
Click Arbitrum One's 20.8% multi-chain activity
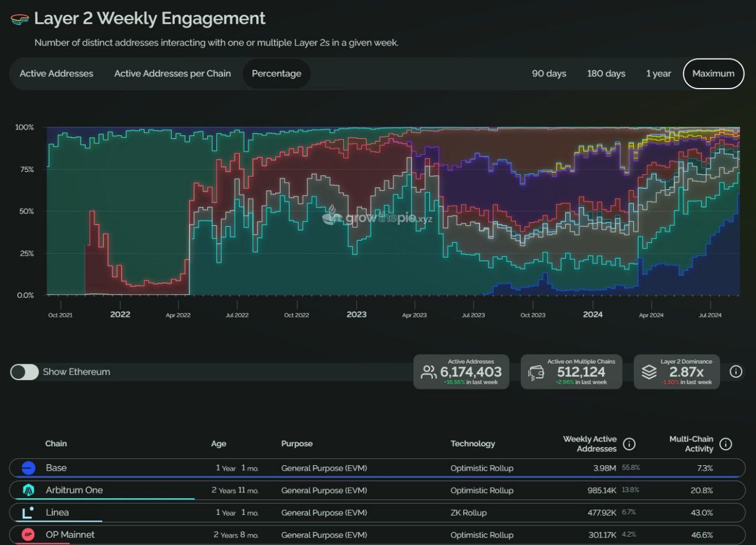click(x=702, y=490)
